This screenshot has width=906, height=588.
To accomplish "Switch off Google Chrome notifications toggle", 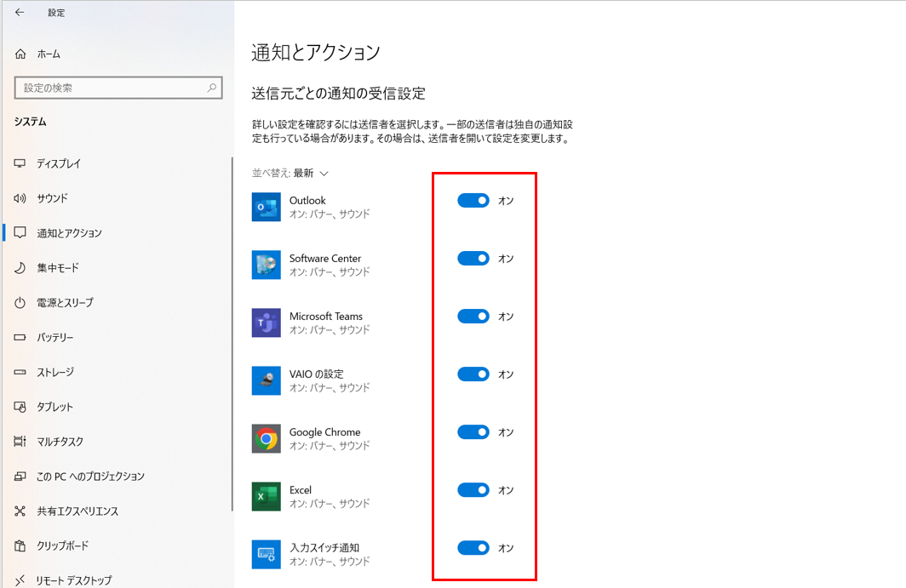I will (x=473, y=432).
